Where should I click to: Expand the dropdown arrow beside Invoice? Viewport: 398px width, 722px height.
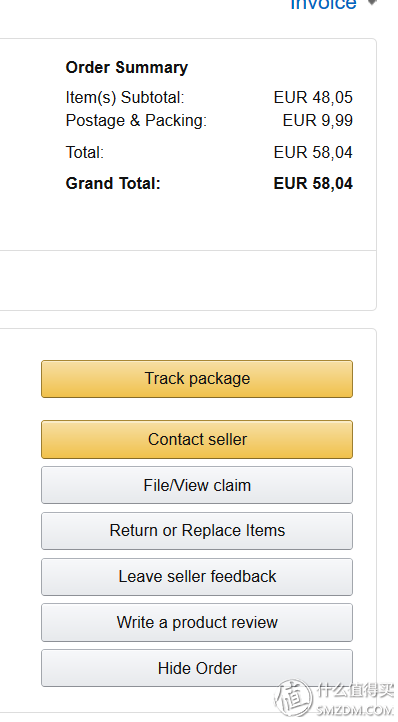tap(372, 3)
